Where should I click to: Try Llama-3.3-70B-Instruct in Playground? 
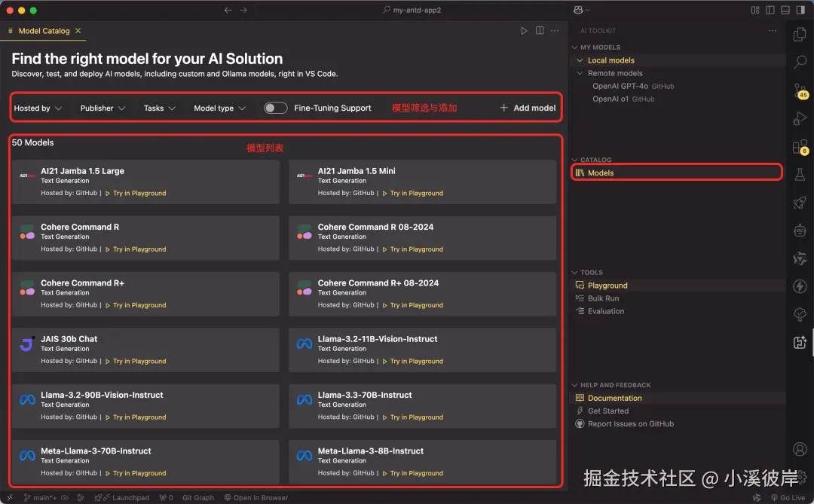413,417
